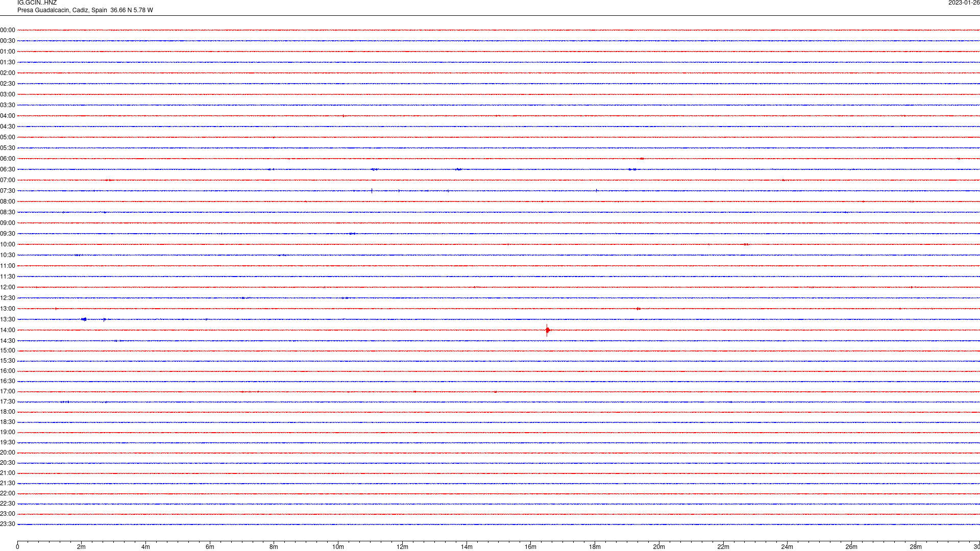The width and height of the screenshot is (980, 551).
Task: Click the 23:30 time label
Action: click(x=8, y=524)
